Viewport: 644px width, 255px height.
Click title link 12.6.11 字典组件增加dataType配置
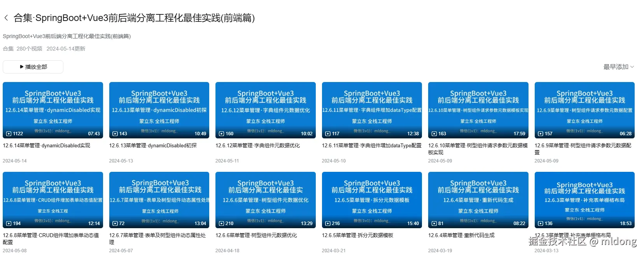tap(371, 146)
